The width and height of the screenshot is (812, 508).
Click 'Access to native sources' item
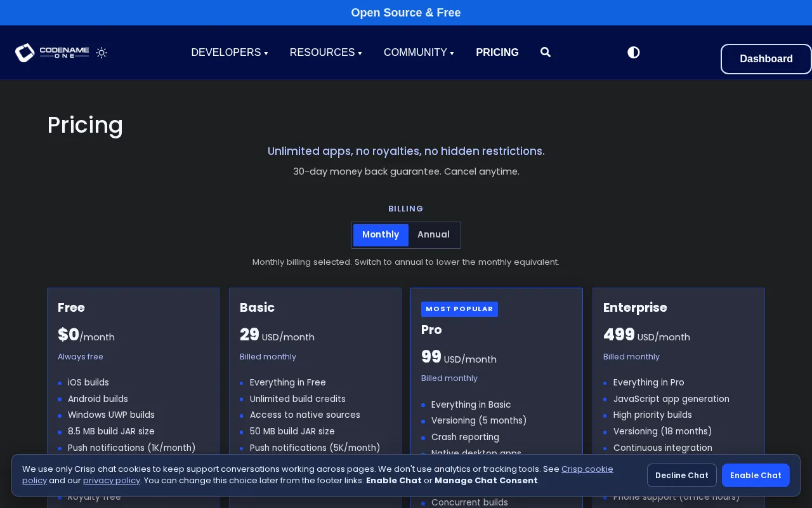click(x=305, y=415)
